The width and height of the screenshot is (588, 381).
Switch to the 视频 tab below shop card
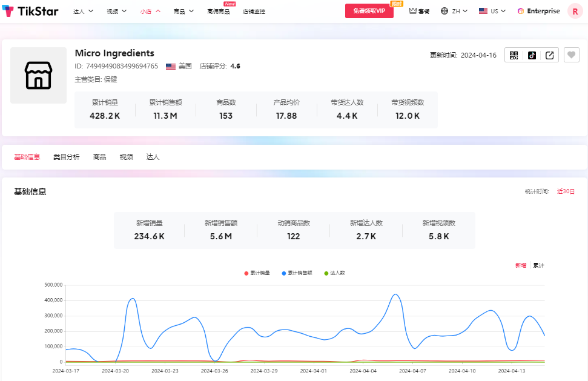(x=127, y=157)
